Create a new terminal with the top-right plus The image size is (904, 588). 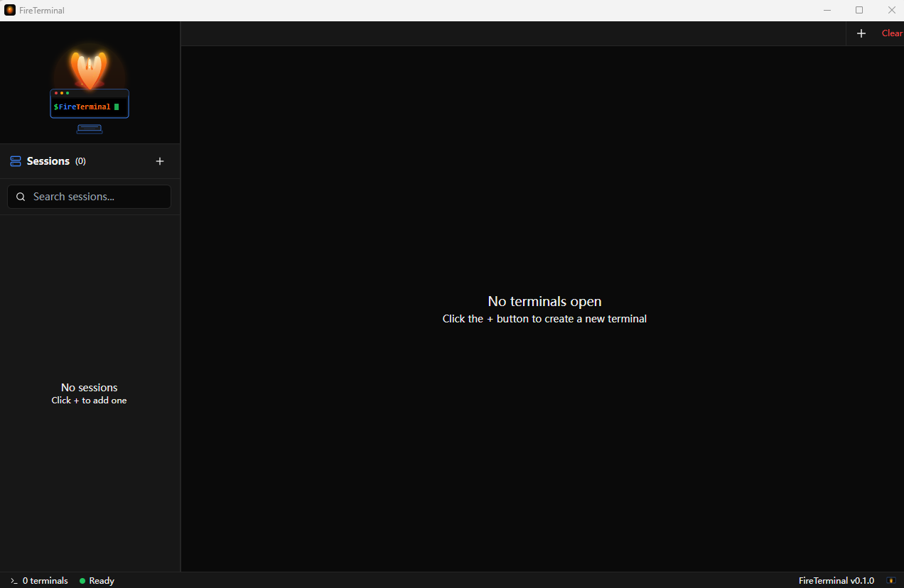tap(861, 33)
